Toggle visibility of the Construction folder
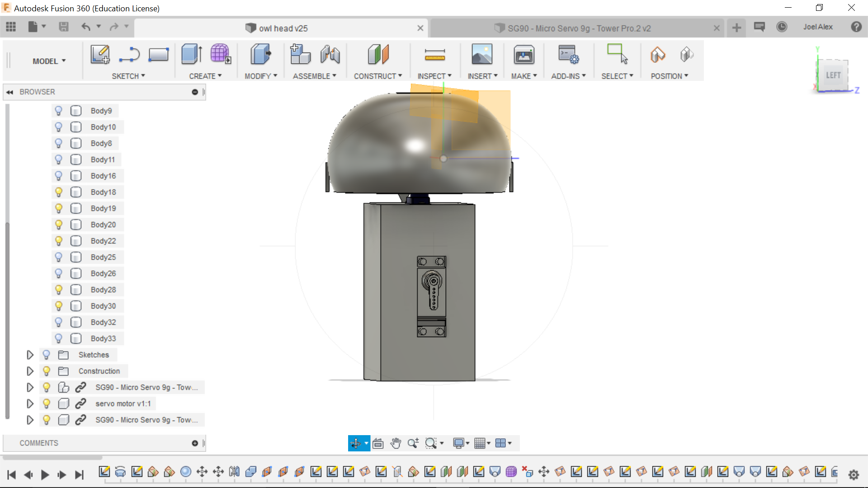Image resolution: width=868 pixels, height=488 pixels. coord(46,371)
